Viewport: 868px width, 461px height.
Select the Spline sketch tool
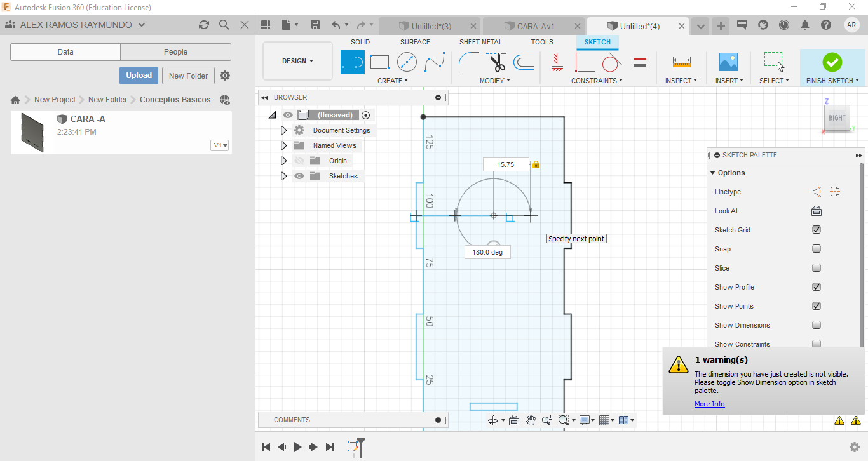[435, 62]
